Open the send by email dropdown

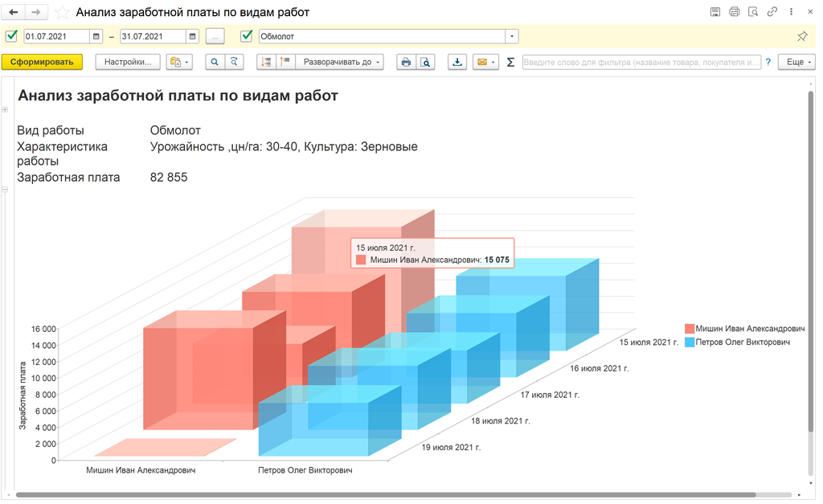tap(485, 62)
